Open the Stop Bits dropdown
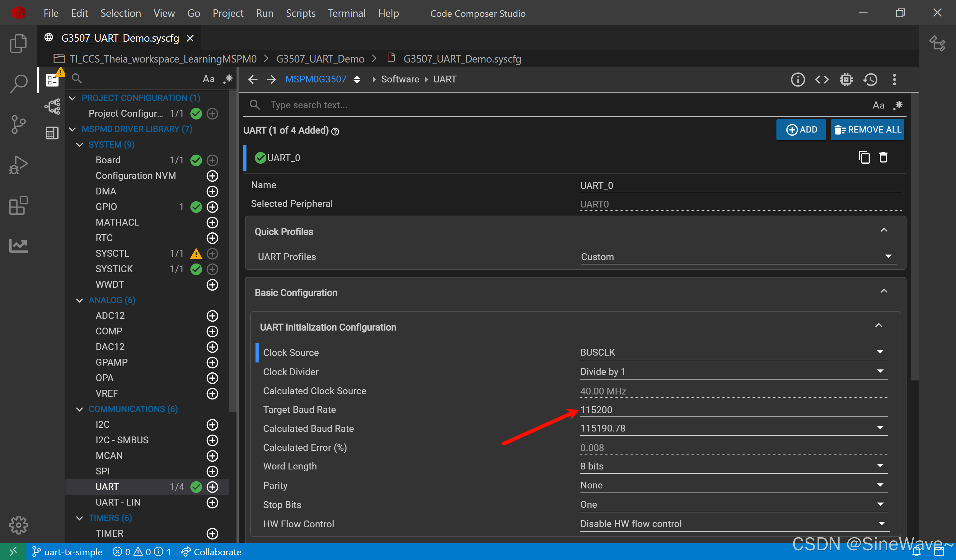The height and width of the screenshot is (560, 956). click(x=734, y=504)
